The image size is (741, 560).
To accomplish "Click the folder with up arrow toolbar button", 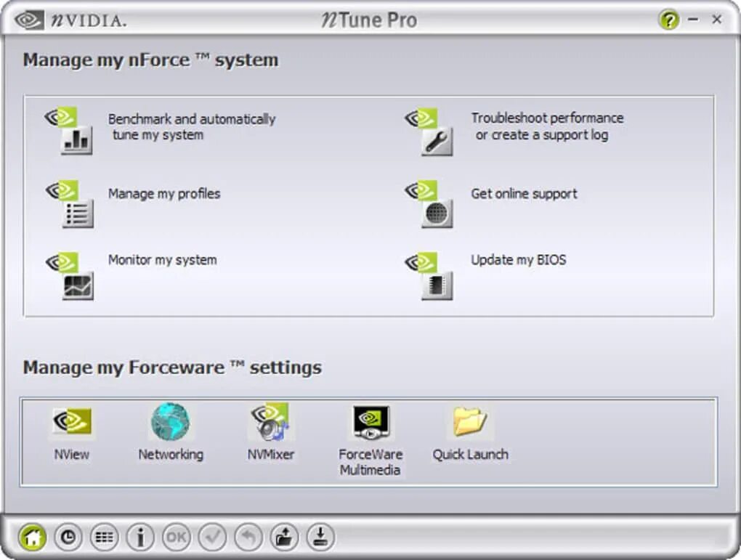I will [284, 537].
